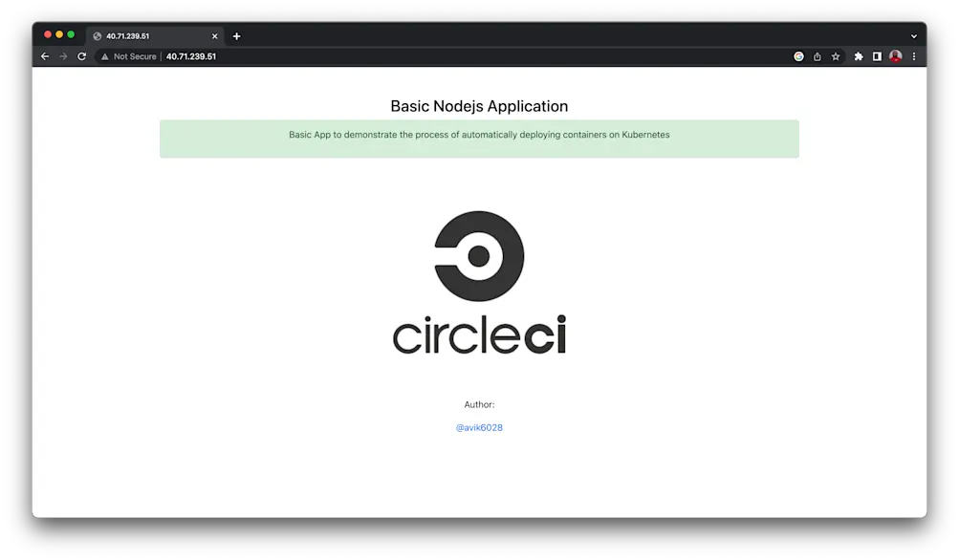Image resolution: width=959 pixels, height=560 pixels.
Task: Click the Not Secure label text
Action: [135, 56]
